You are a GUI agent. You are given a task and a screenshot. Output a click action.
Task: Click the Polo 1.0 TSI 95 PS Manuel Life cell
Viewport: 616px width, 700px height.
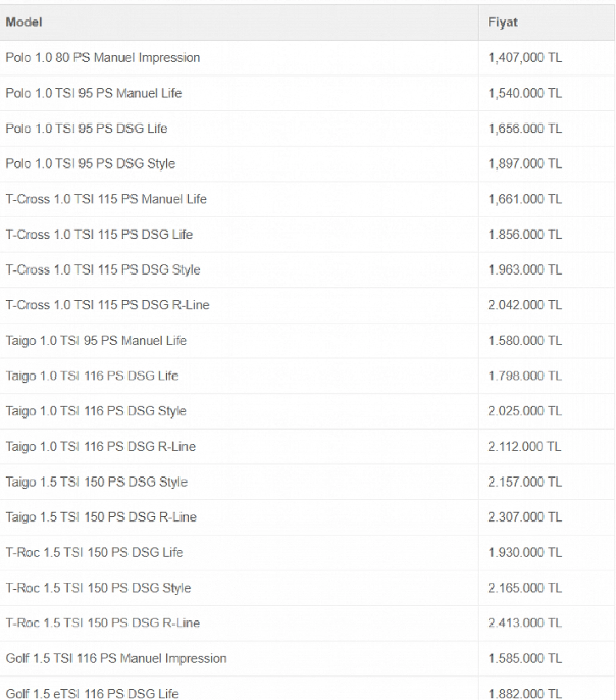tap(94, 93)
